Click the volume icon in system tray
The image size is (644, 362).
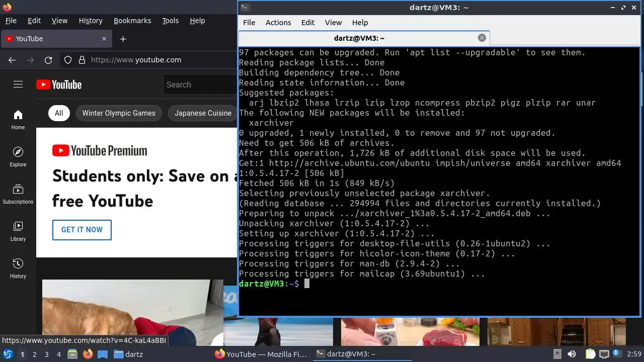tap(572, 354)
